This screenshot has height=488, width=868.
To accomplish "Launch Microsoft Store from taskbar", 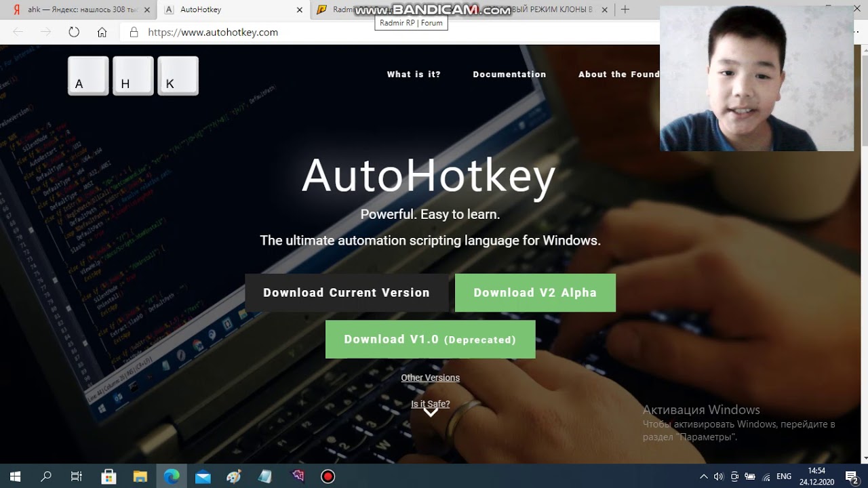I will [108, 476].
